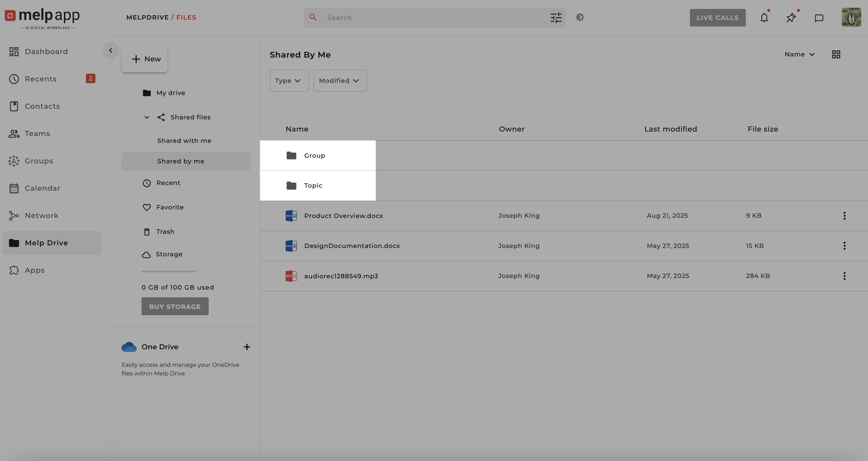Collapse the Shared files tree
The width and height of the screenshot is (868, 461).
pyautogui.click(x=147, y=117)
